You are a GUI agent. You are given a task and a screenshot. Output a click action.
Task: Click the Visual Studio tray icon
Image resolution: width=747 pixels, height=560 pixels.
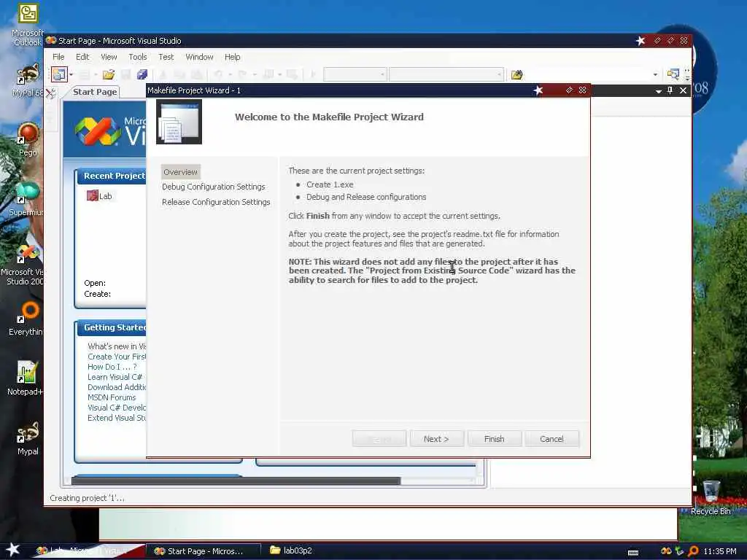tap(667, 551)
